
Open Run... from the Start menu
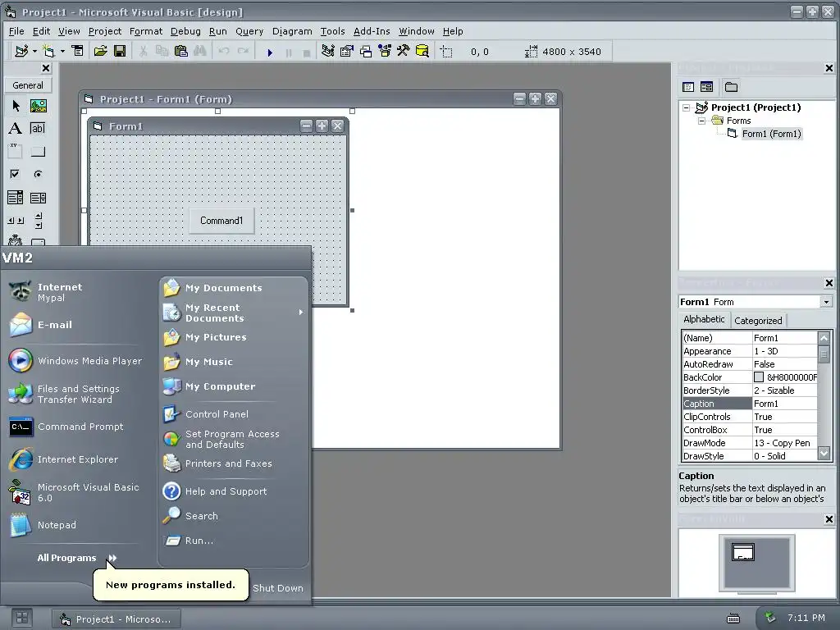(x=199, y=541)
